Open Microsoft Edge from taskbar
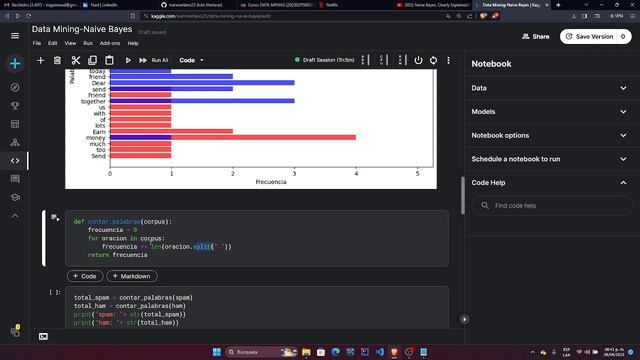The height and width of the screenshot is (360, 640). pyautogui.click(x=336, y=352)
